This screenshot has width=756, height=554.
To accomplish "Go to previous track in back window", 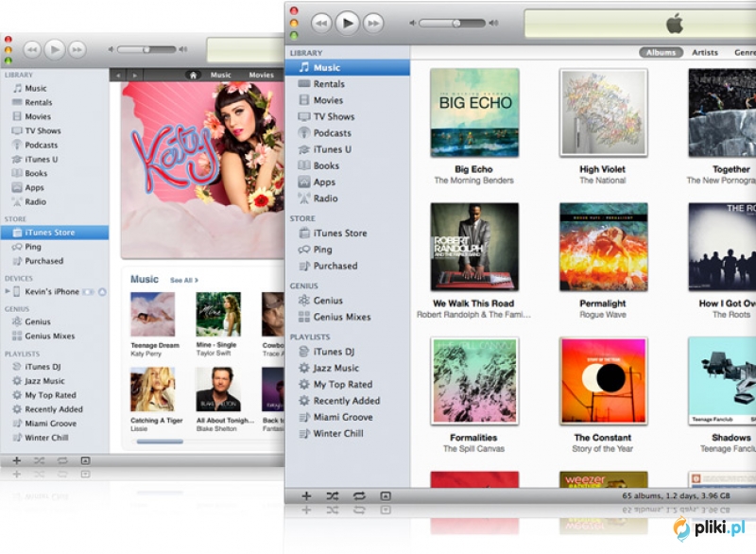I will 32,50.
